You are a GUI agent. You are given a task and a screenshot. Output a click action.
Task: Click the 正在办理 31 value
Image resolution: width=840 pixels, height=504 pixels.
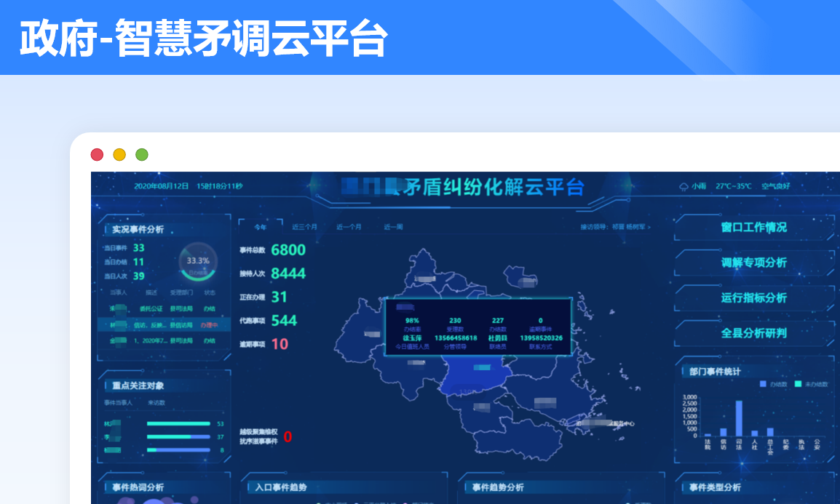tap(279, 297)
